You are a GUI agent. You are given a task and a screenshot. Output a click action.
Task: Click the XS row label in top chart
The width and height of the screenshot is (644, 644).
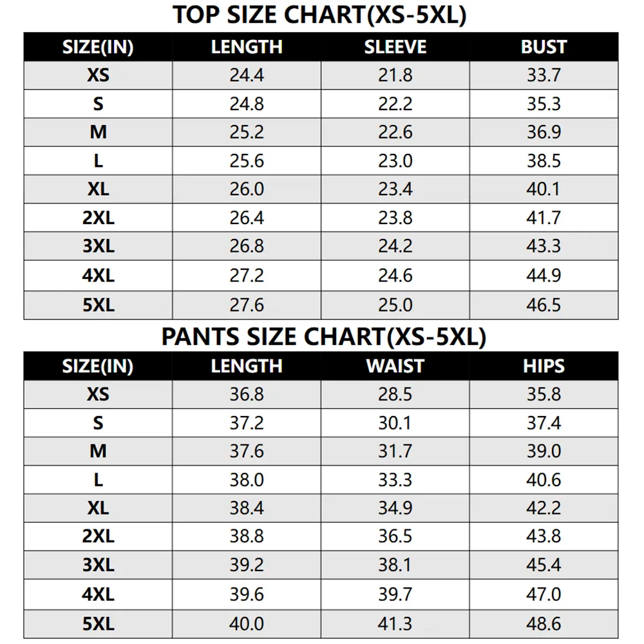[x=98, y=75]
